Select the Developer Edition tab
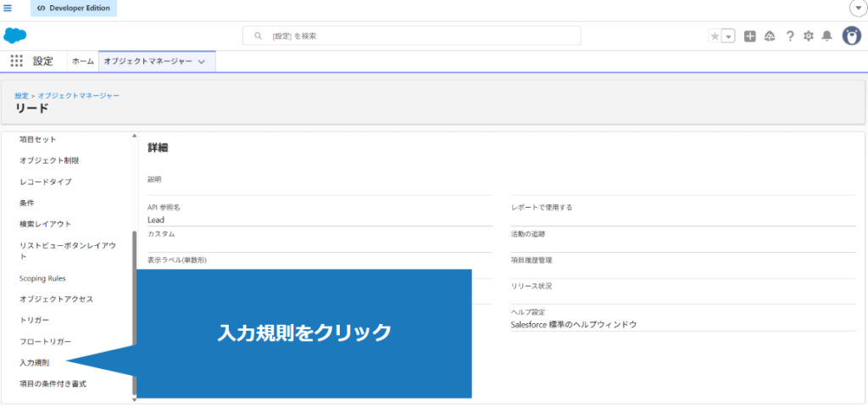 [x=75, y=8]
